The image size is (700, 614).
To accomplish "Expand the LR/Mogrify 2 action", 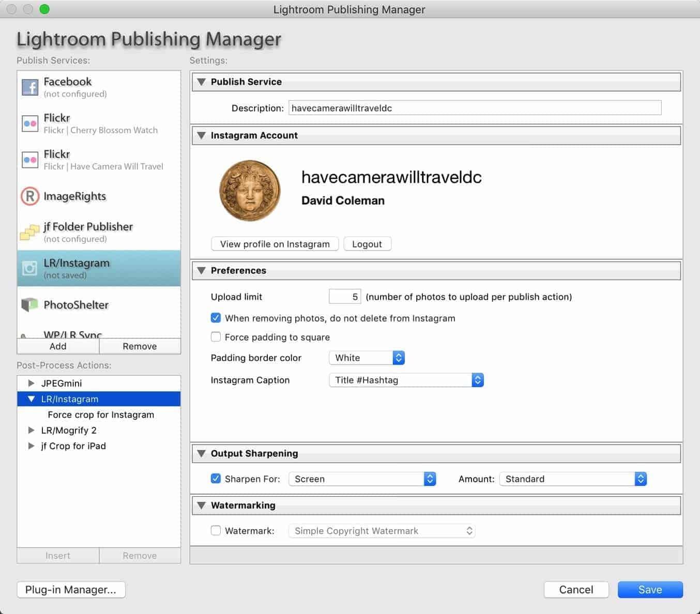I will pyautogui.click(x=31, y=430).
